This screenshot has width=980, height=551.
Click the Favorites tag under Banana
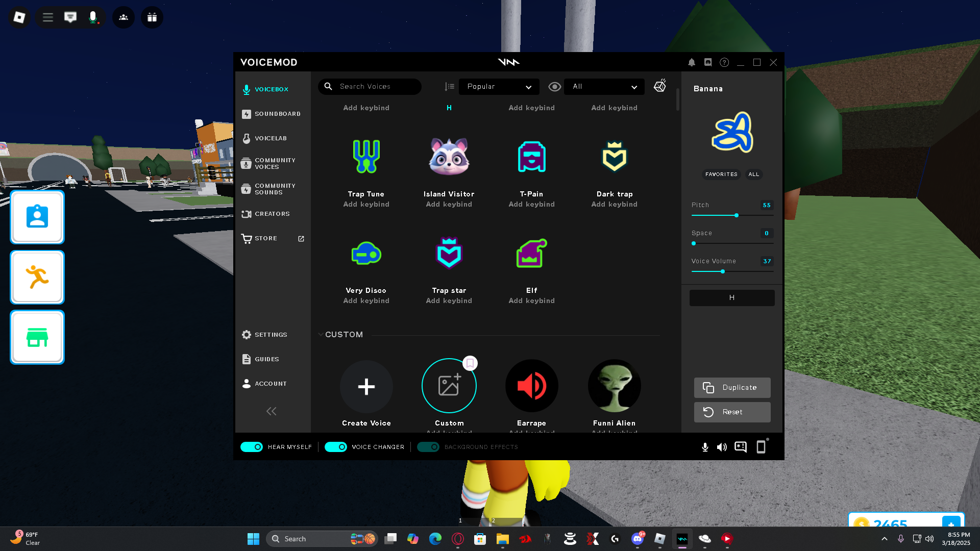721,174
